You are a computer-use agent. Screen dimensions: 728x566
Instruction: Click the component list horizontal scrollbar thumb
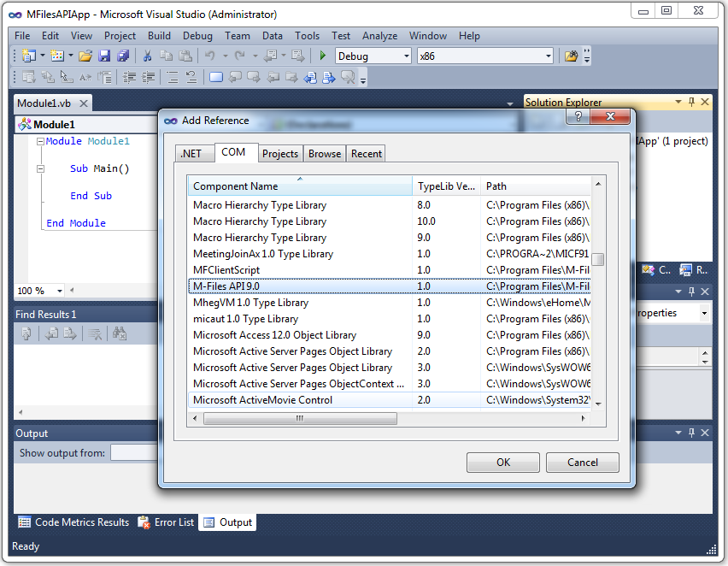300,418
